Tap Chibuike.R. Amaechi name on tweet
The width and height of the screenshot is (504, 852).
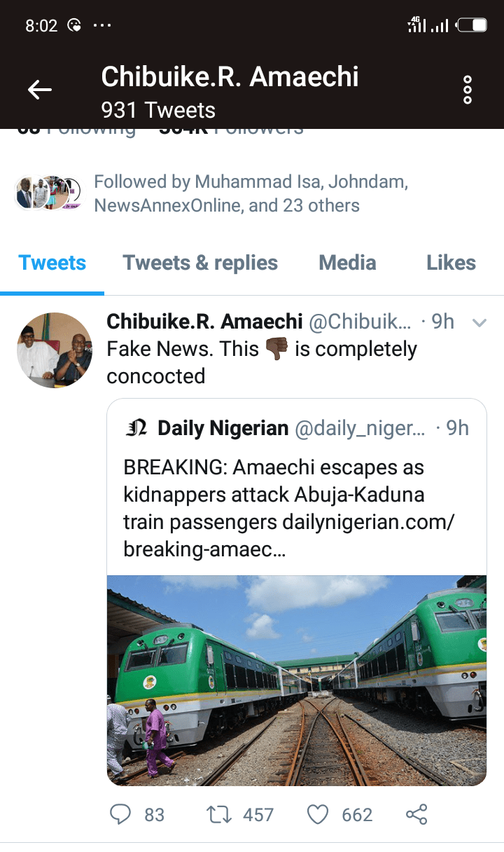(204, 322)
